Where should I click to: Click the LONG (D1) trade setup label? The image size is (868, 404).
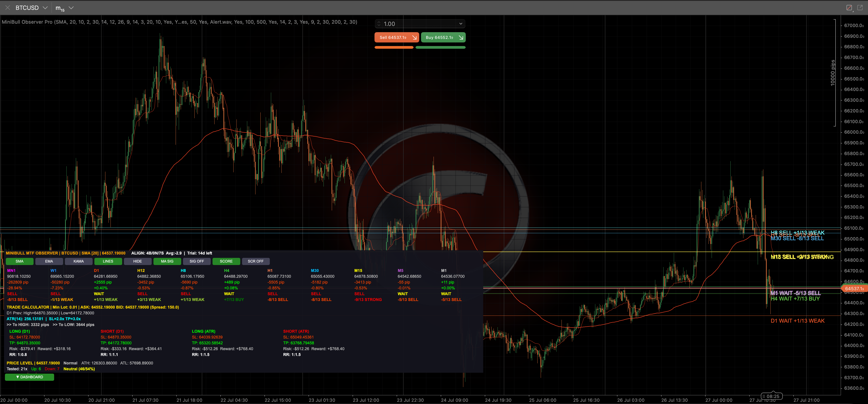click(19, 331)
